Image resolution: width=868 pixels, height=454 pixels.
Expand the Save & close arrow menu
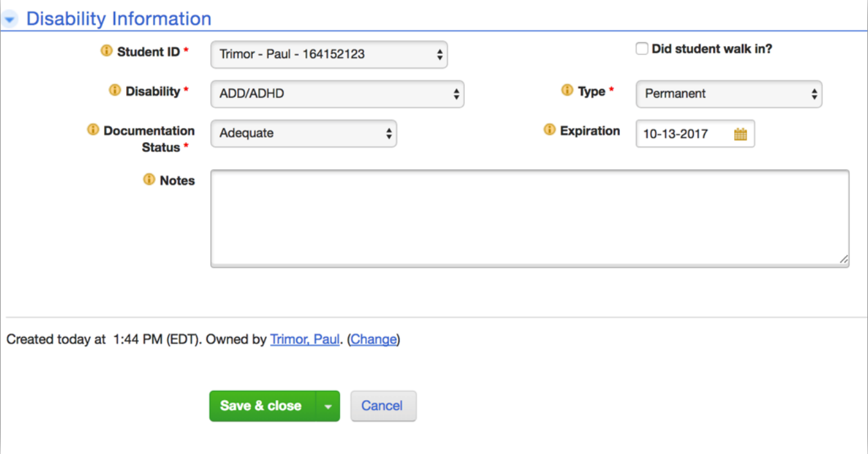pyautogui.click(x=328, y=406)
